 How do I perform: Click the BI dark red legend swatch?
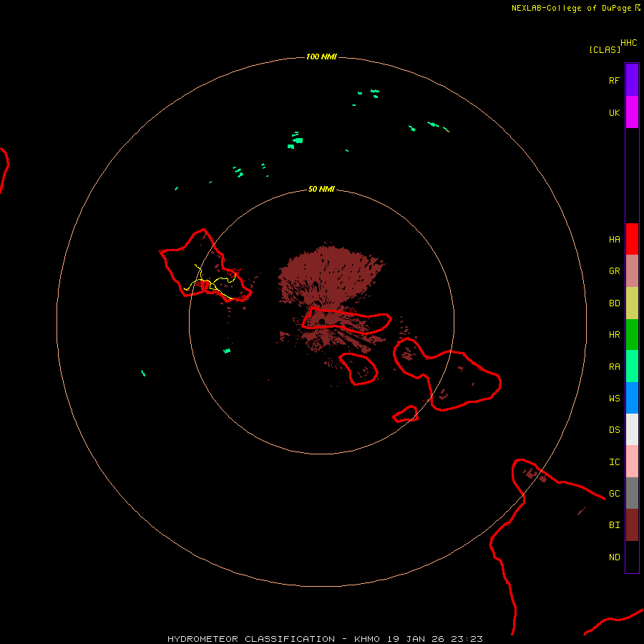[x=632, y=525]
